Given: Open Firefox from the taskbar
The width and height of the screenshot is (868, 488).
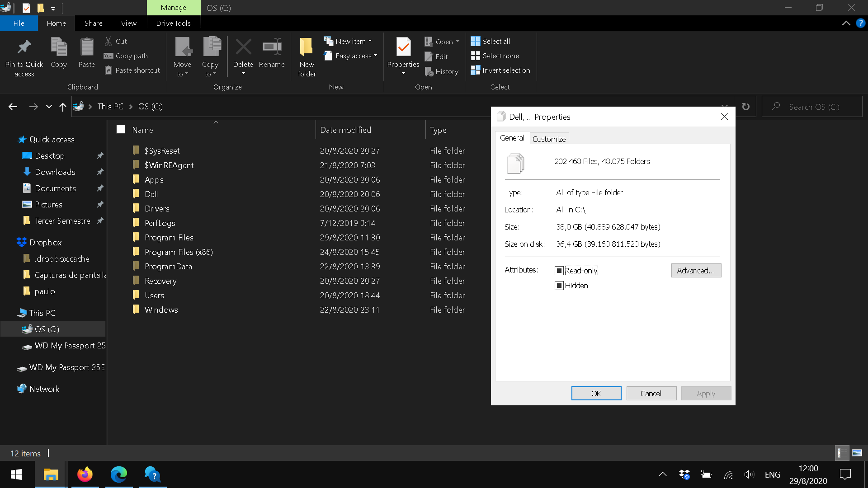Looking at the screenshot, I should (85, 474).
